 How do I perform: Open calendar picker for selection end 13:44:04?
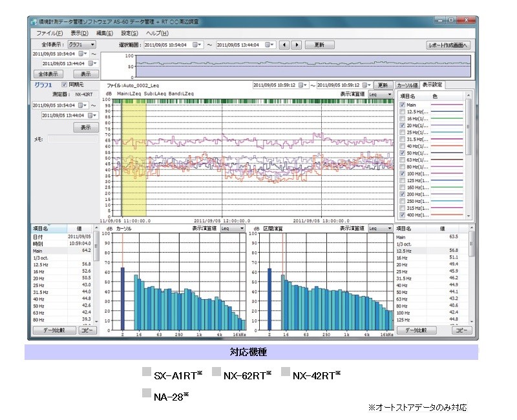point(269,45)
